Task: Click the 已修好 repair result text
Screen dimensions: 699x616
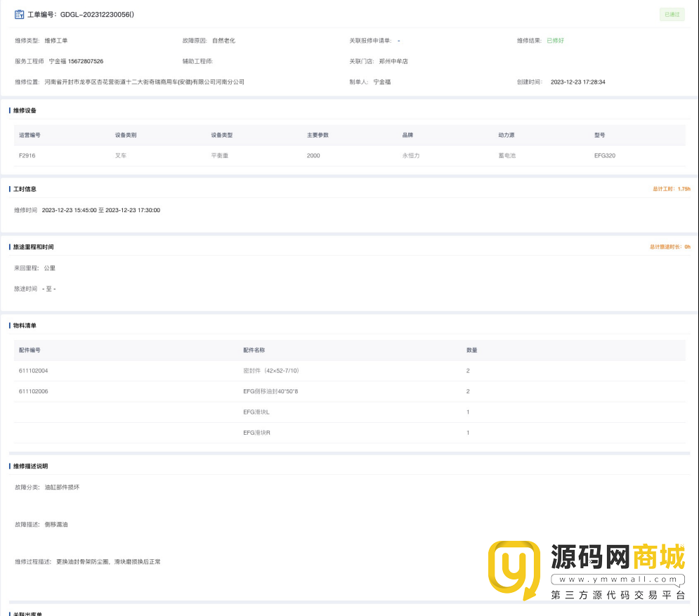Action: tap(555, 41)
